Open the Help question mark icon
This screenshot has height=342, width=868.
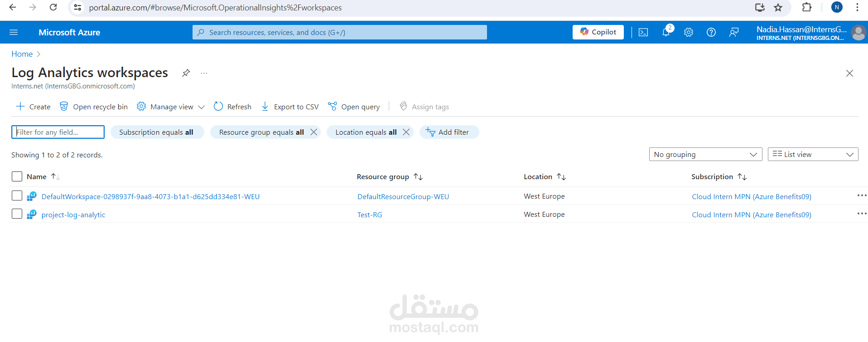coord(711,32)
